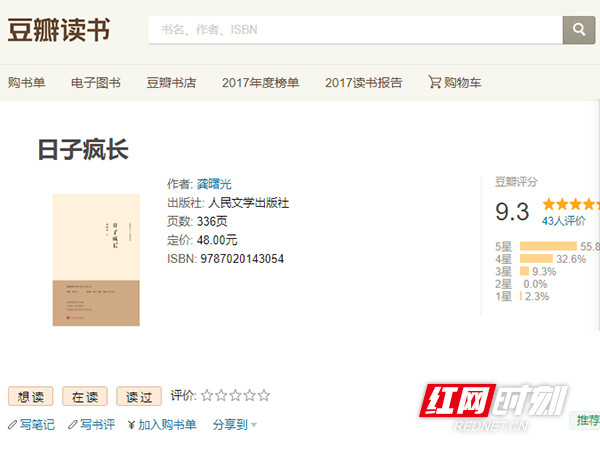Click the 9.3 rating score

(512, 212)
